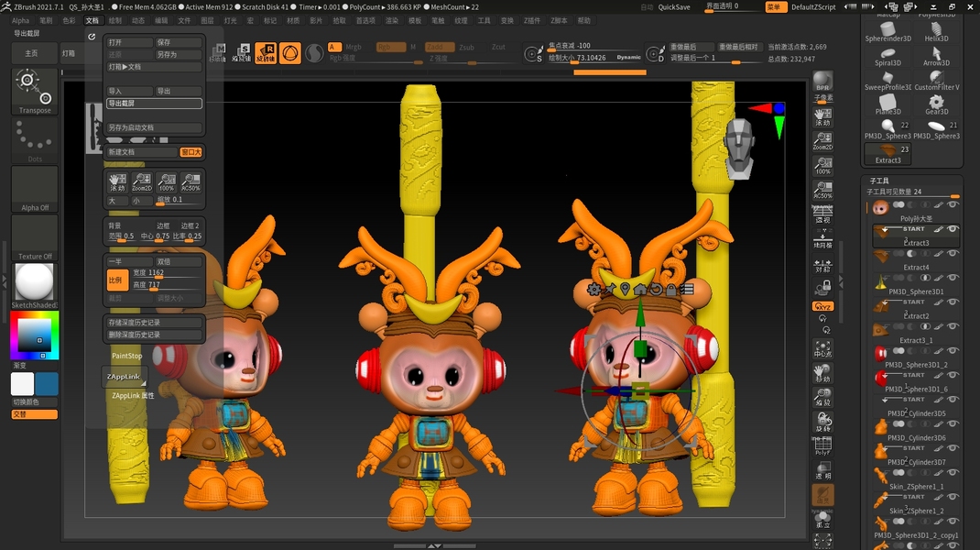Open the 首选项 Preferences menu

pos(365,21)
